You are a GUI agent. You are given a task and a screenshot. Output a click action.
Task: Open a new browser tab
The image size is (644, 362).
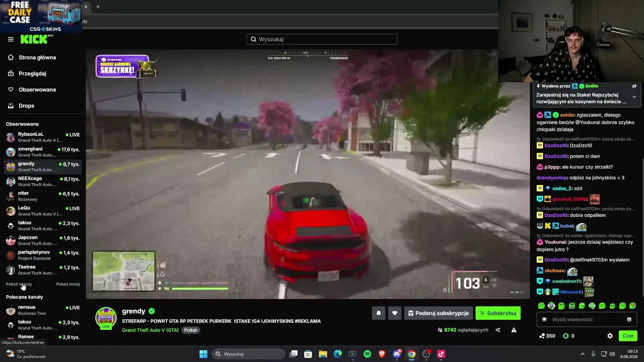point(98,7)
